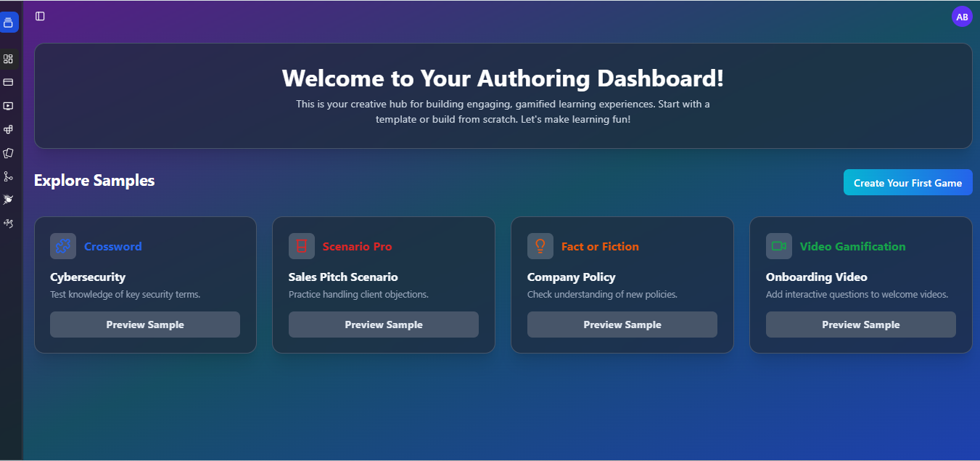Click the card icon in sidebar
This screenshot has width=980, height=461.
(x=9, y=82)
